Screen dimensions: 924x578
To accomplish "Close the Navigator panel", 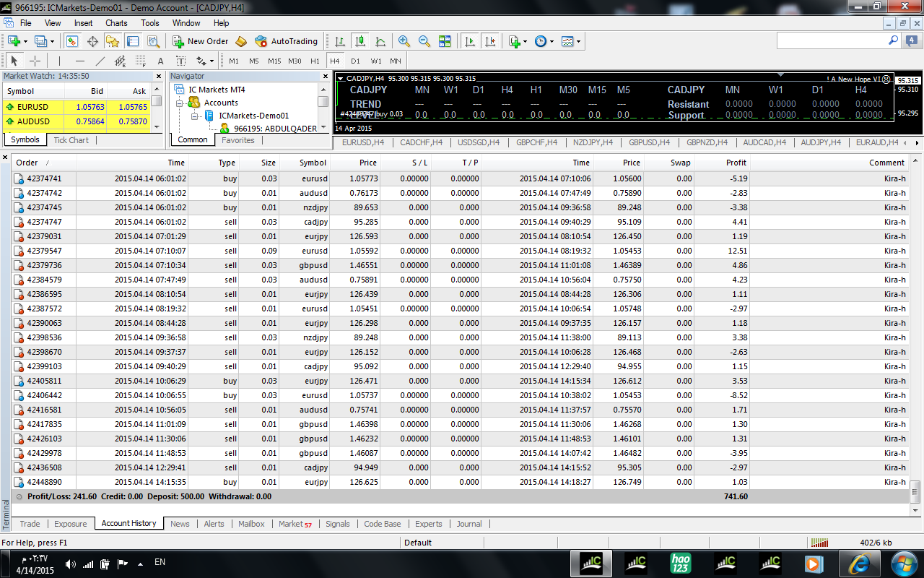I will 326,76.
